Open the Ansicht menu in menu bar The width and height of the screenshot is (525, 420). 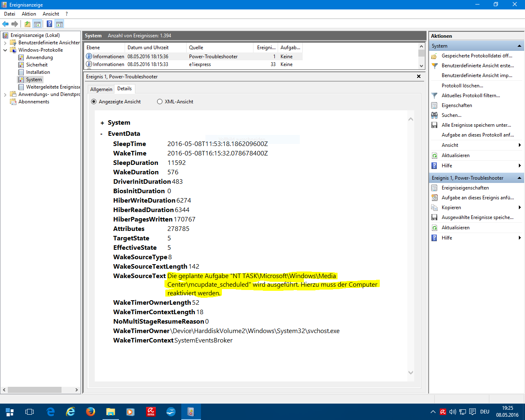(51, 14)
